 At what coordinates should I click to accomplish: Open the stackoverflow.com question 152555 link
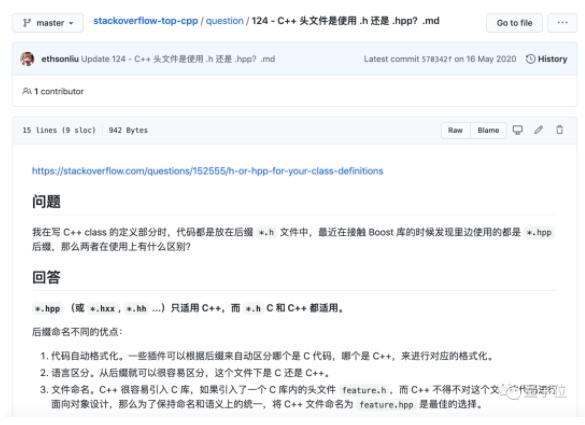[207, 171]
